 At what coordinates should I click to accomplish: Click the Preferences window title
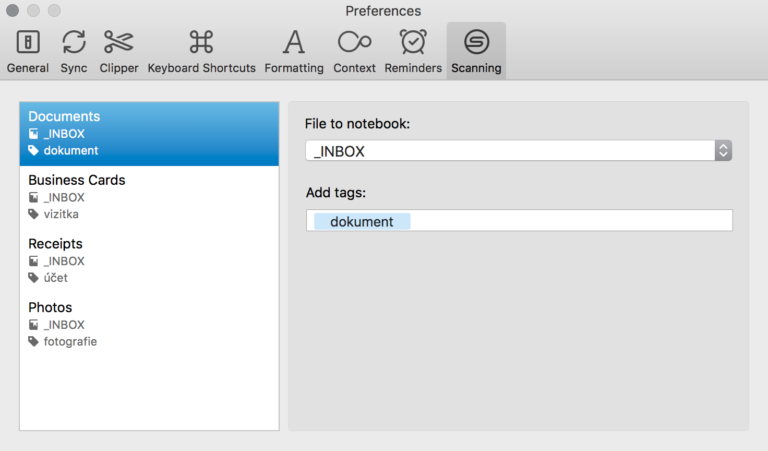click(x=383, y=11)
